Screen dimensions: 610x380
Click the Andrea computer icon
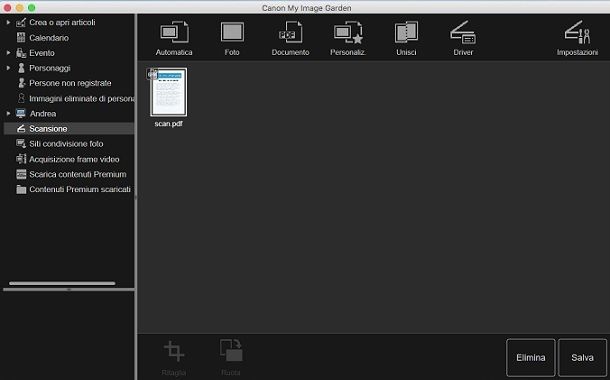coord(21,114)
